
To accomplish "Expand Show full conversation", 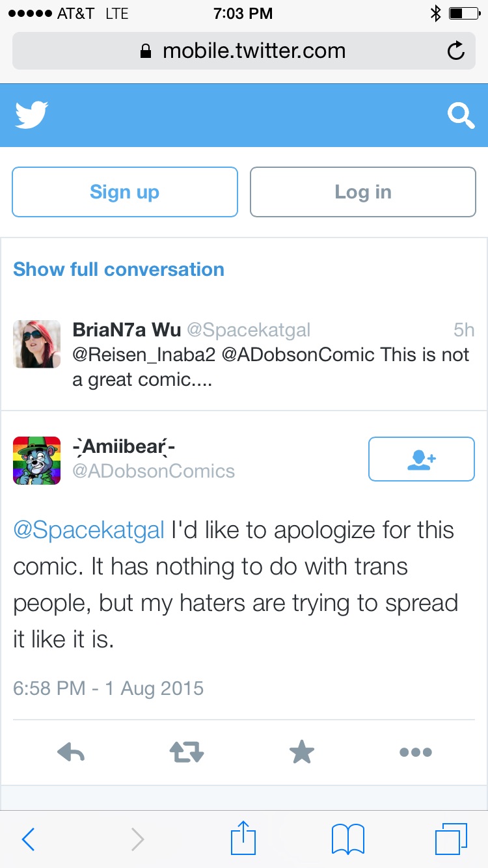I will 119,269.
